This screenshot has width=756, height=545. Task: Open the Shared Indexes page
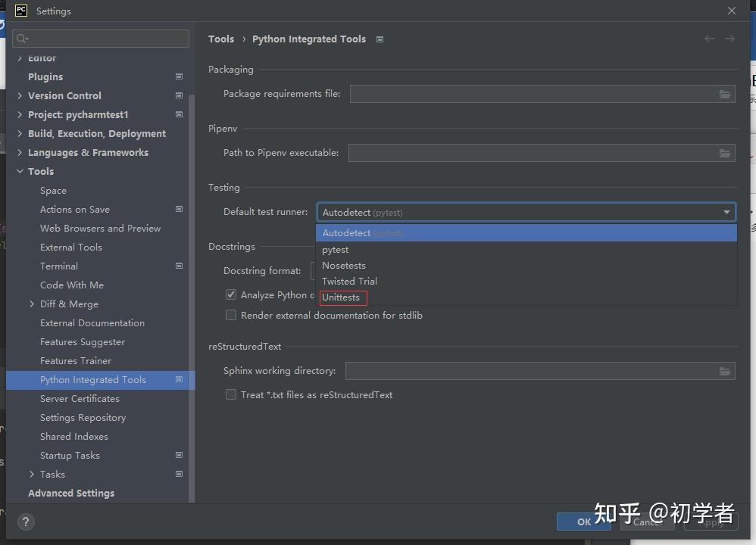point(74,437)
